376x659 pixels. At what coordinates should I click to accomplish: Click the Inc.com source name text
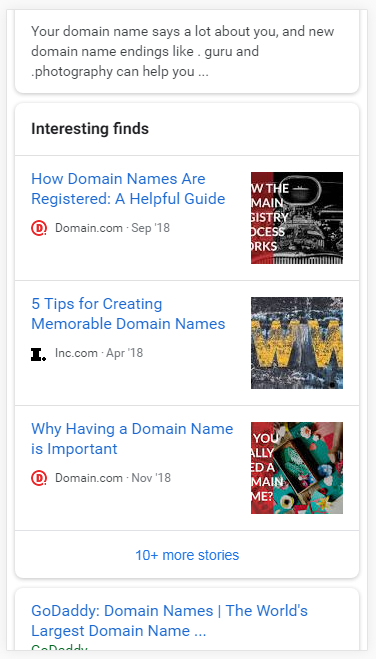[x=76, y=353]
